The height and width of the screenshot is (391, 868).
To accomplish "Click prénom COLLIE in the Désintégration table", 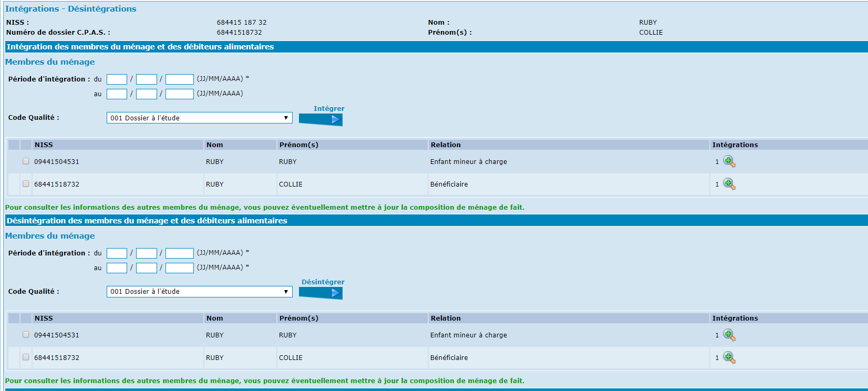I will coord(291,357).
